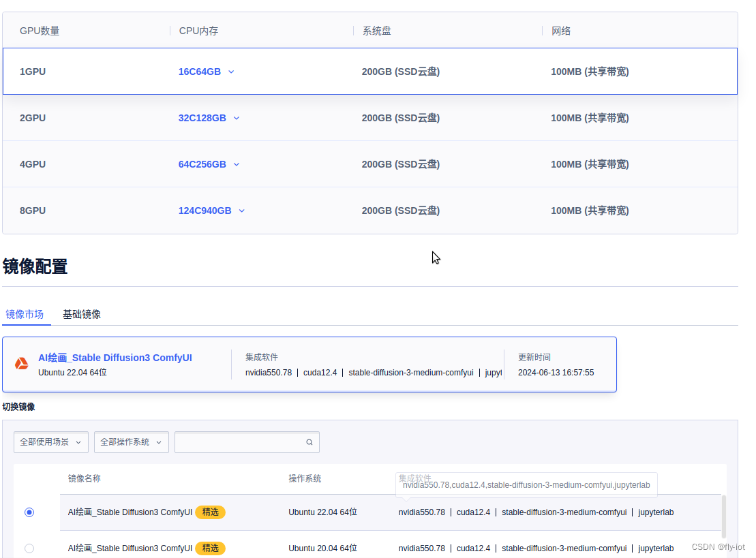Click the update time 2024-06-13 16:57:55
The image size is (756, 558).
556,373
